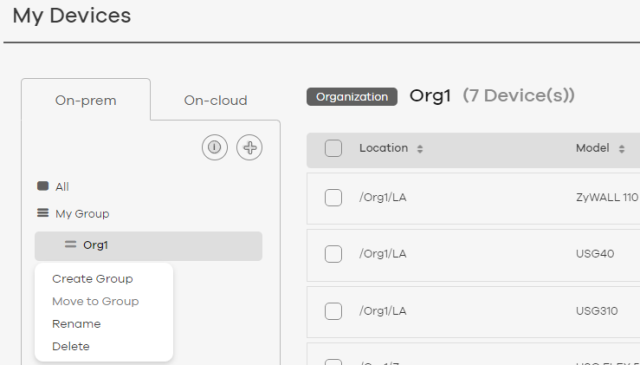This screenshot has height=365, width=640.
Task: Click the Model column header
Action: (593, 148)
